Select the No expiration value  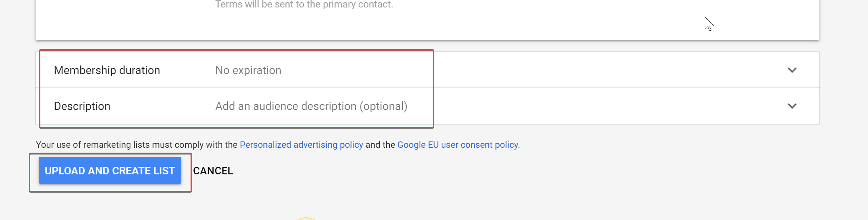(x=248, y=70)
